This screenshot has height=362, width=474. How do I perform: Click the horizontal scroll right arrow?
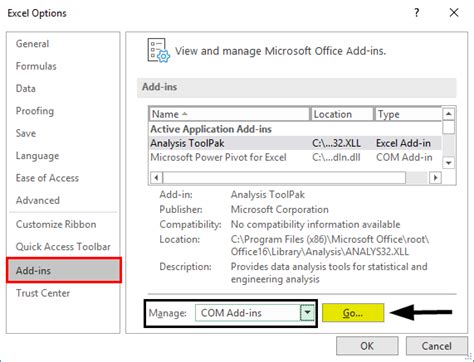coord(435,177)
